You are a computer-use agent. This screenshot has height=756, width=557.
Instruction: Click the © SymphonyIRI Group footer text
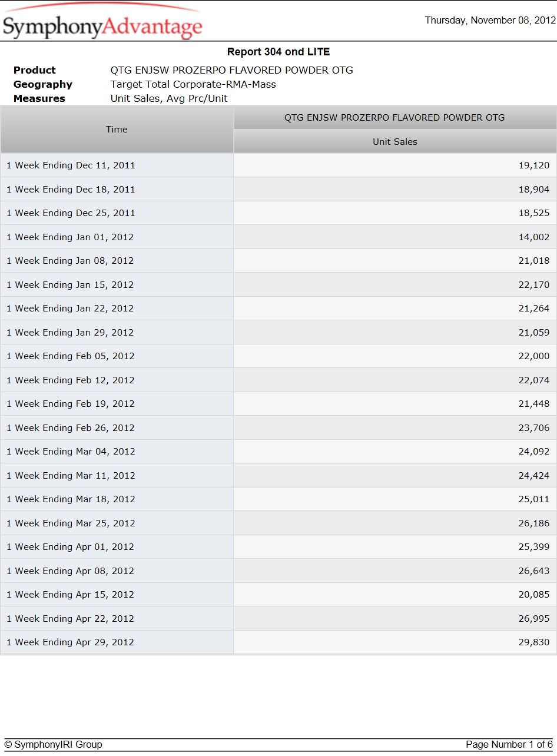[53, 745]
